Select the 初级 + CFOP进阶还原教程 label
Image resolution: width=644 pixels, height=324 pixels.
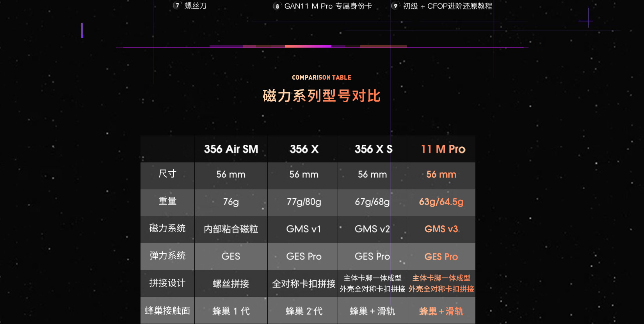(x=448, y=6)
